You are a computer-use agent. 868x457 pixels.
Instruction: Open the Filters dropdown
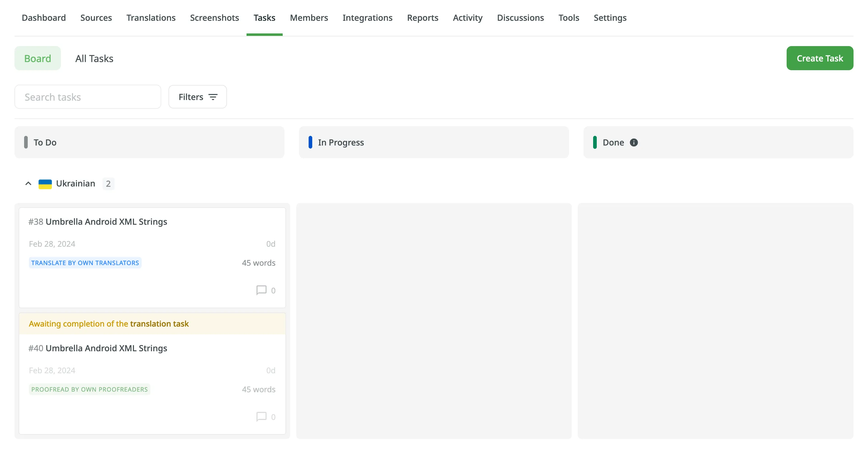pos(197,97)
